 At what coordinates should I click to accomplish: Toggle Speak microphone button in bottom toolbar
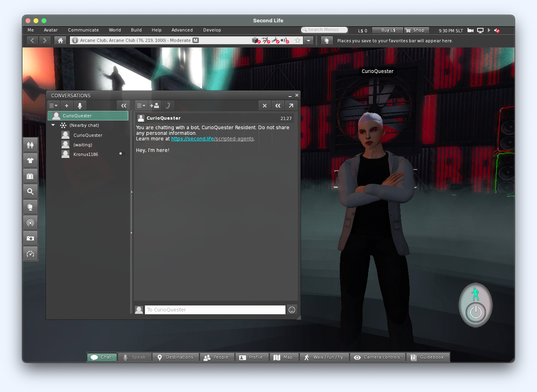tap(135, 357)
